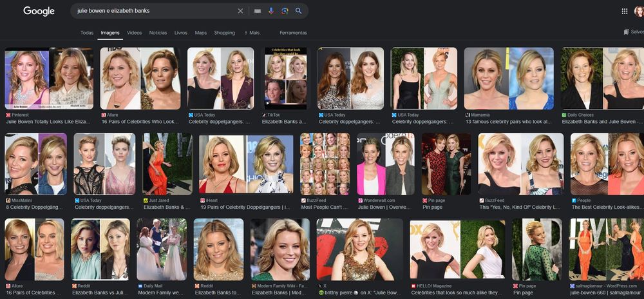This screenshot has width=644, height=299.
Task: Clear the search query with the X icon
Action: tap(241, 11)
